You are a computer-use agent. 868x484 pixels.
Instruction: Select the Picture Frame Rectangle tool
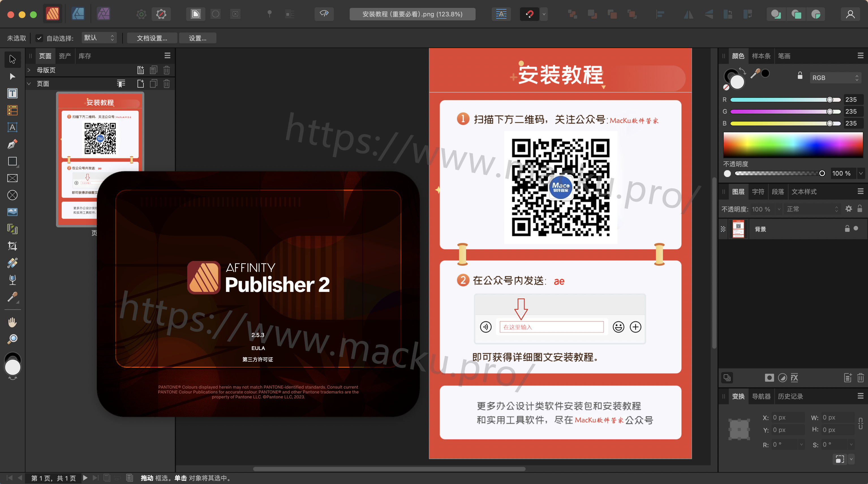click(x=12, y=178)
